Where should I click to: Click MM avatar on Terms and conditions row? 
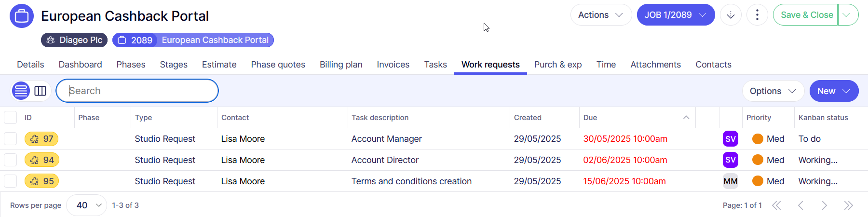coord(730,181)
